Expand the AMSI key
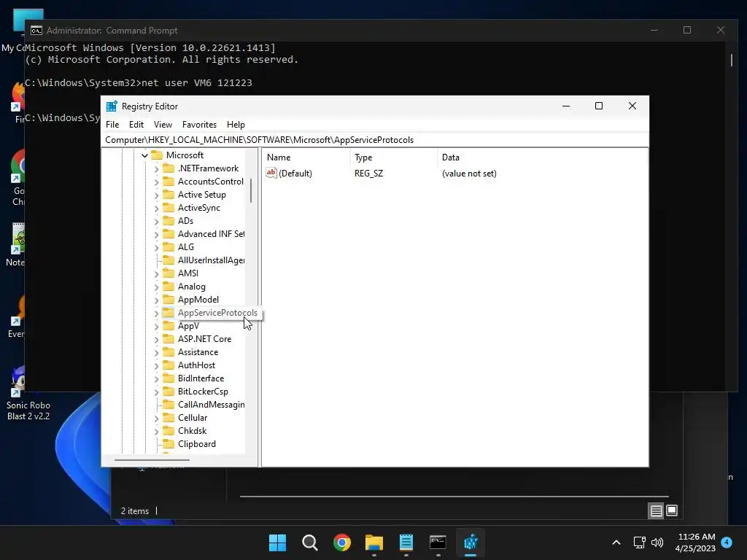 [x=156, y=274]
